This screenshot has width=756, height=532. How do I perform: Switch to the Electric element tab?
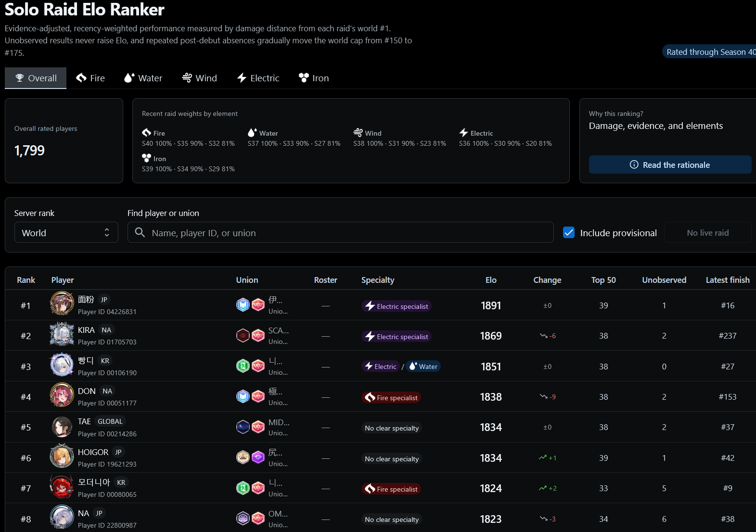click(x=258, y=78)
